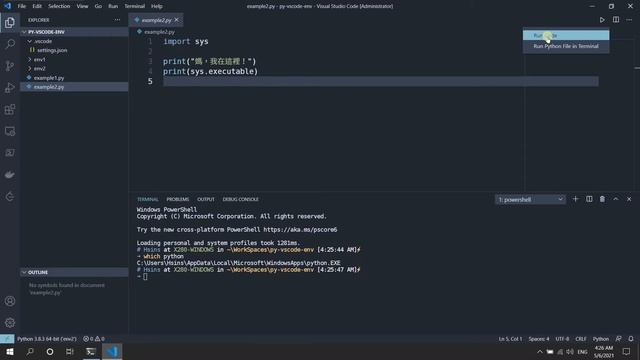Screen dimensions: 640x360
Task: Change encoding via UTF-8 status item
Action: pyautogui.click(x=562, y=339)
